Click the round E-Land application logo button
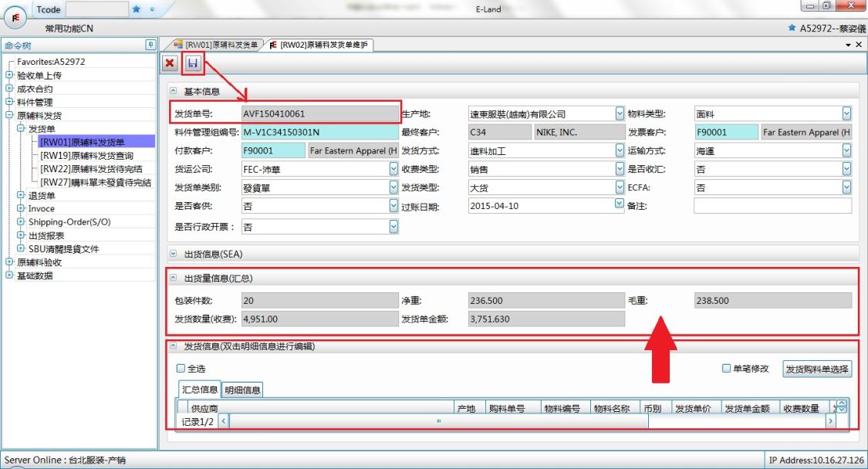This screenshot has height=469, width=868. tap(15, 15)
